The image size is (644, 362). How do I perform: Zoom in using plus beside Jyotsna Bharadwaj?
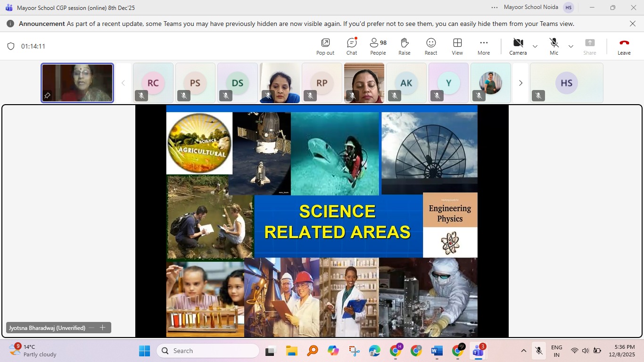tap(102, 328)
